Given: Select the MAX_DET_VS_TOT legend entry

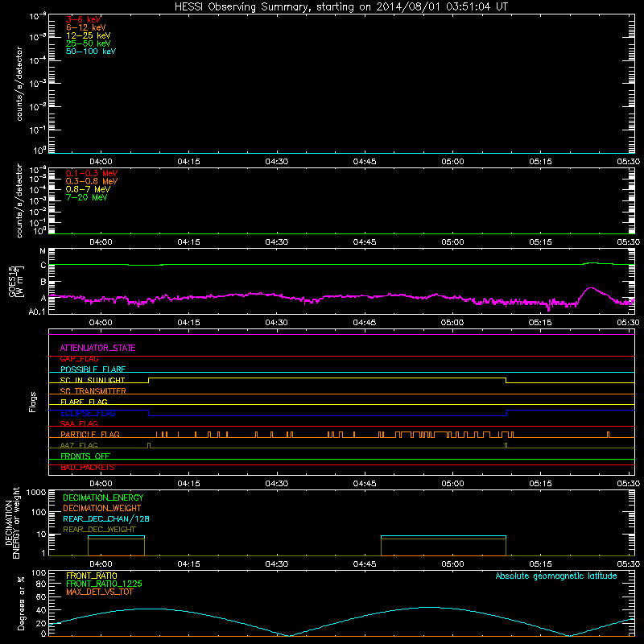Looking at the screenshot, I should pos(99,592).
